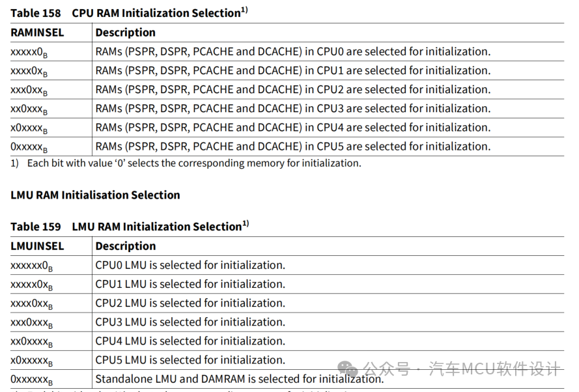This screenshot has height=392, width=579.
Task: Click the WeChat logo icon in watermark
Action: pyautogui.click(x=348, y=369)
